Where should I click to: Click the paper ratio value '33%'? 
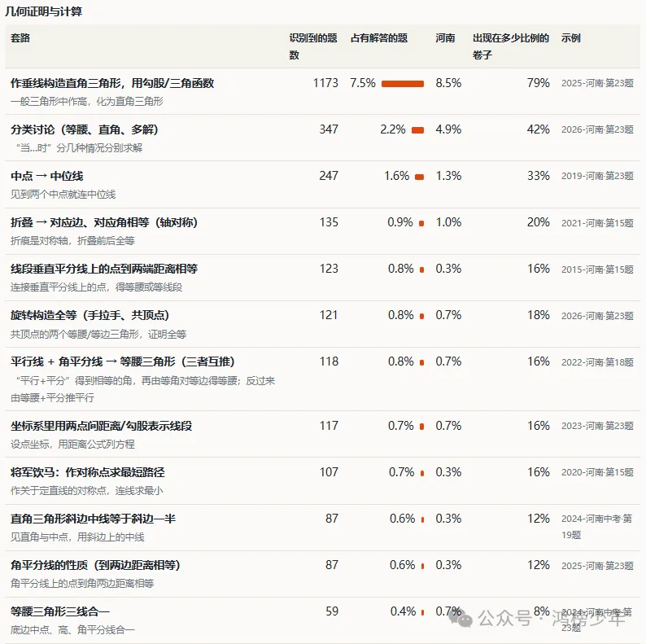539,176
